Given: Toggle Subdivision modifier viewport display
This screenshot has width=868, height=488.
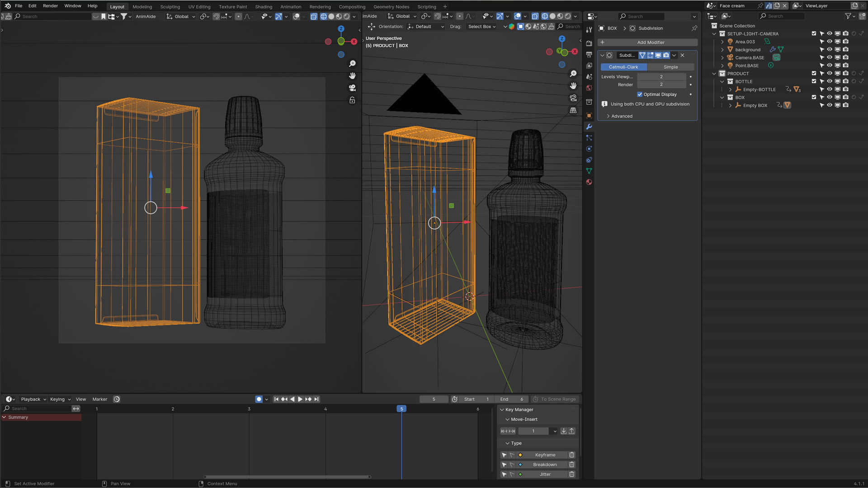Looking at the screenshot, I should (658, 55).
